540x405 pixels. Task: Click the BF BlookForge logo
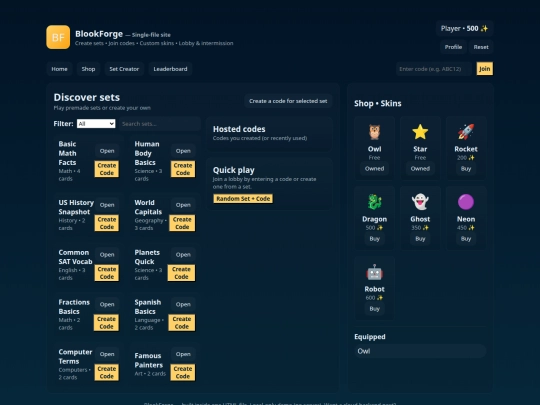click(x=58, y=37)
